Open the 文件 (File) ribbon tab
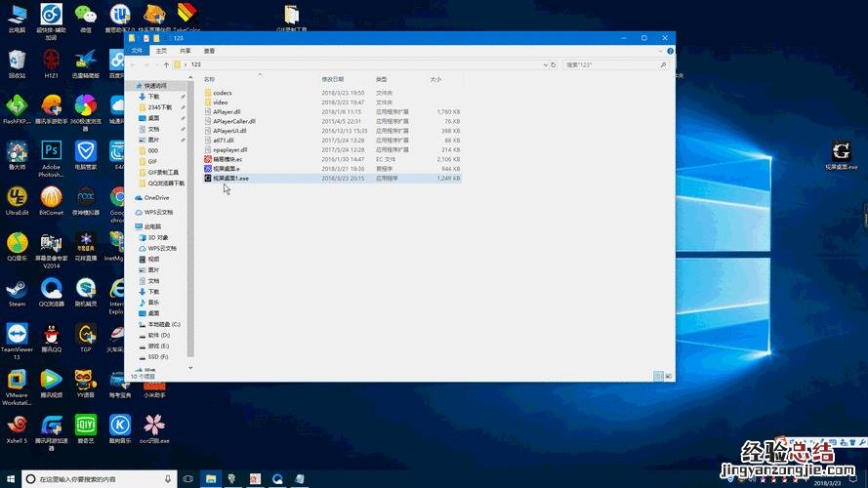Viewport: 868px width, 488px height. pyautogui.click(x=138, y=50)
